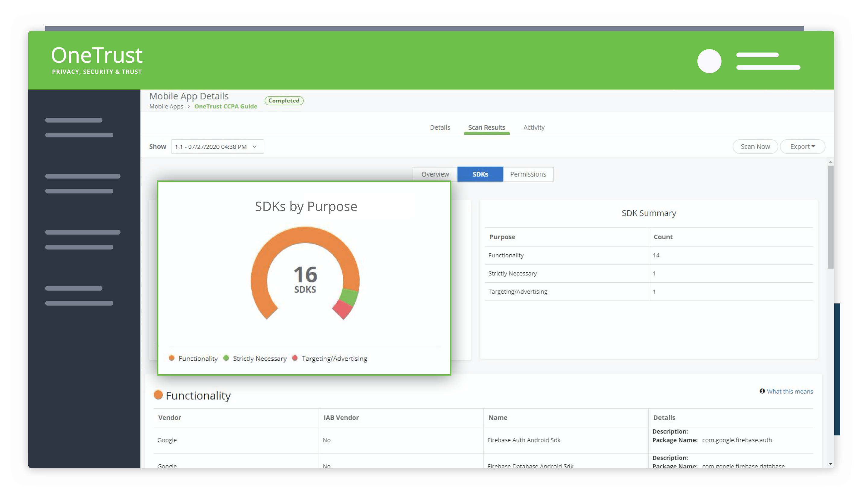Click the green Strictly Necessary legend dot
Image resolution: width=868 pixels, height=496 pixels.
click(226, 358)
